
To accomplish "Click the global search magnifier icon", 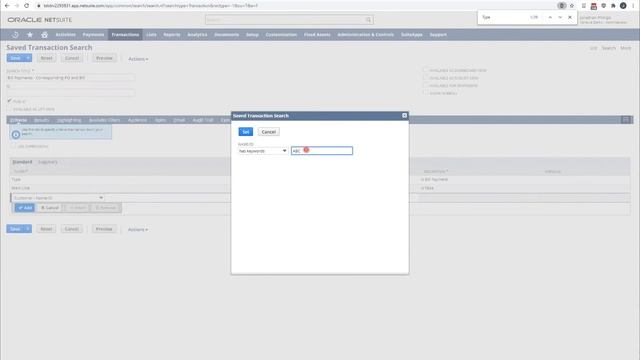I will pyautogui.click(x=368, y=20).
